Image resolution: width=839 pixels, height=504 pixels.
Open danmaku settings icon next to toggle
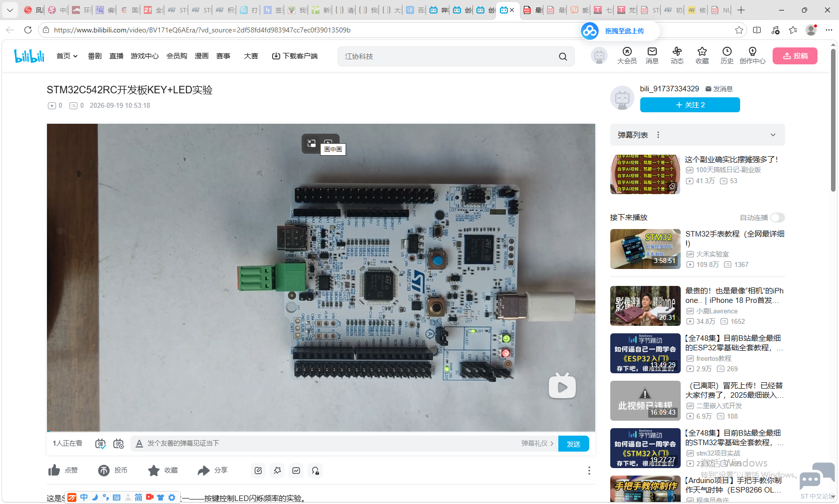(118, 443)
